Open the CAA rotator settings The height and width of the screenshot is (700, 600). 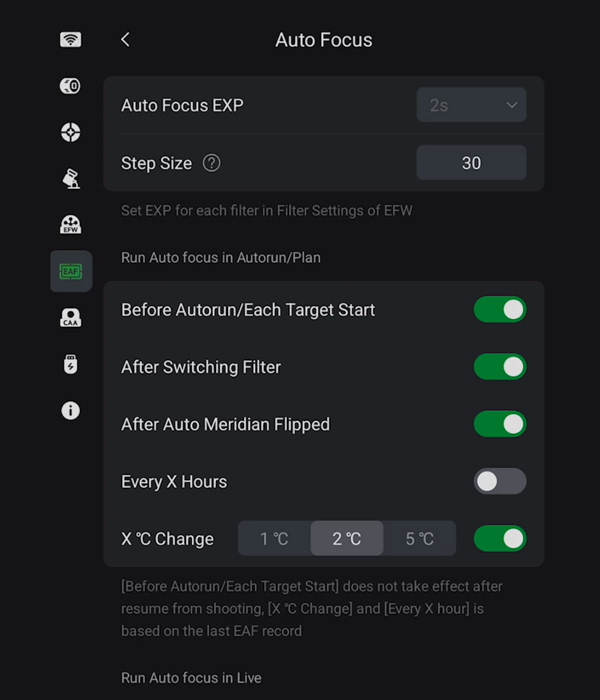70,318
